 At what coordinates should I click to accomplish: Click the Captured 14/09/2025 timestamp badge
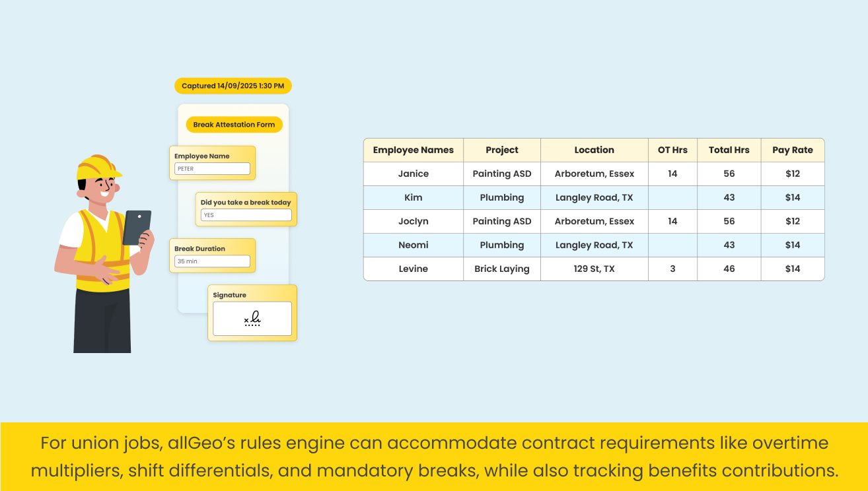coord(233,86)
